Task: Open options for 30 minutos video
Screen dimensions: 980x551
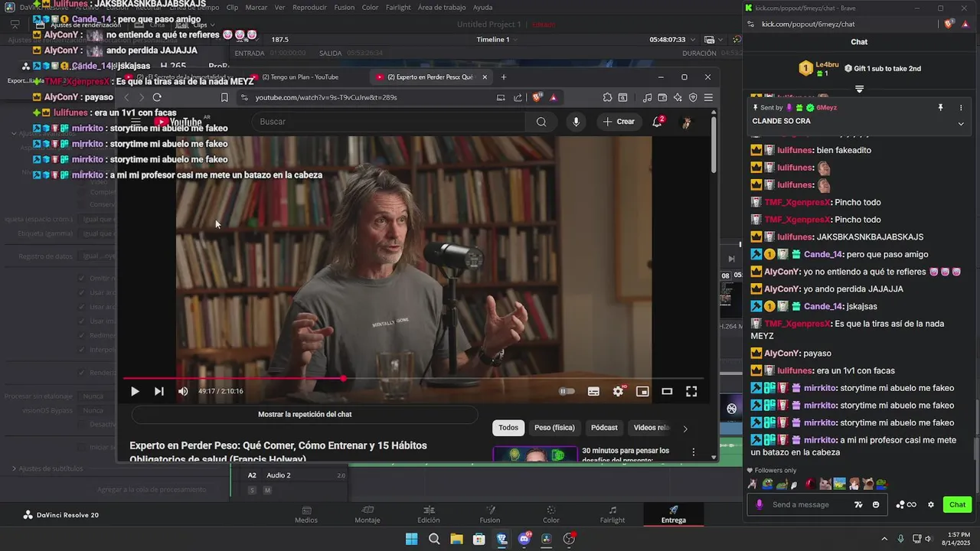Action: 694,452
